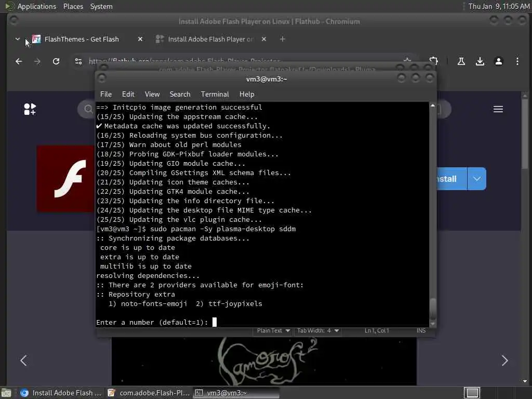This screenshot has height=399, width=532.
Task: Open Chromium Labs flask icon
Action: (461, 61)
